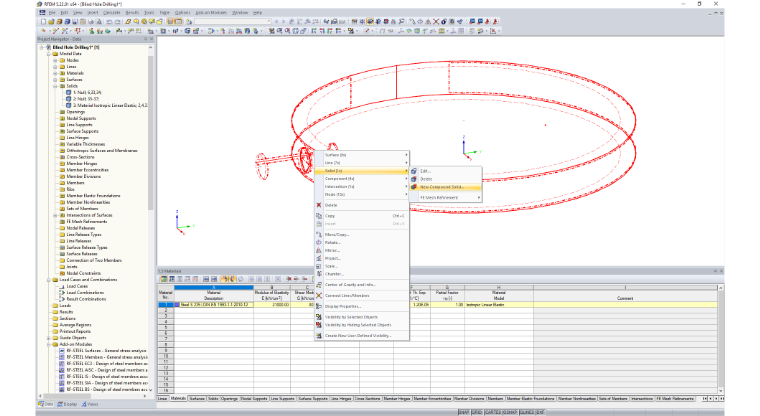Toggle the GLINES status bar button
This screenshot has height=416, width=760.
pyautogui.click(x=527, y=412)
